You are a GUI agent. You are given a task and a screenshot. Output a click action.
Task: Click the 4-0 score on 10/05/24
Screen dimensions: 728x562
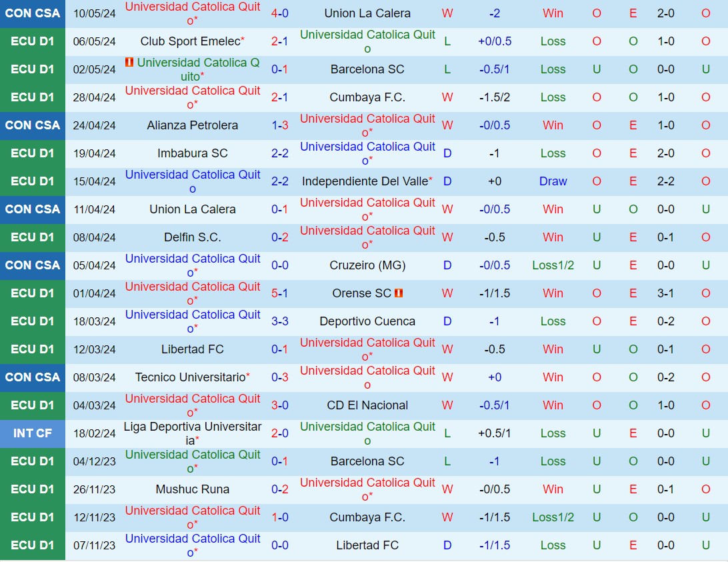[279, 13]
